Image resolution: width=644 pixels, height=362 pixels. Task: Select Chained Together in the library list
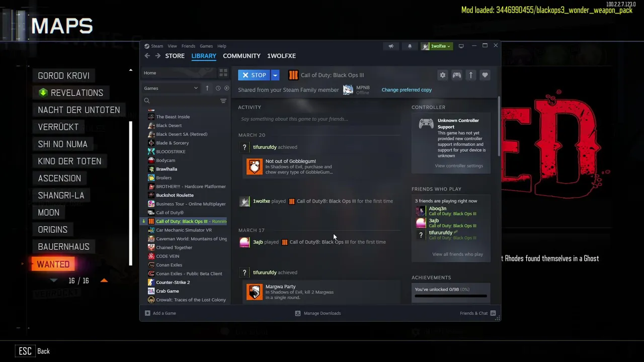[174, 247]
